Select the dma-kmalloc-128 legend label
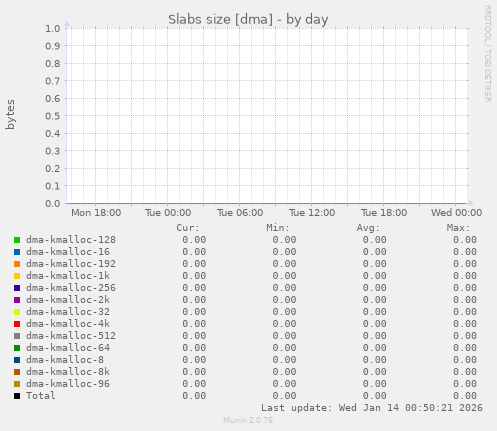 pos(71,240)
